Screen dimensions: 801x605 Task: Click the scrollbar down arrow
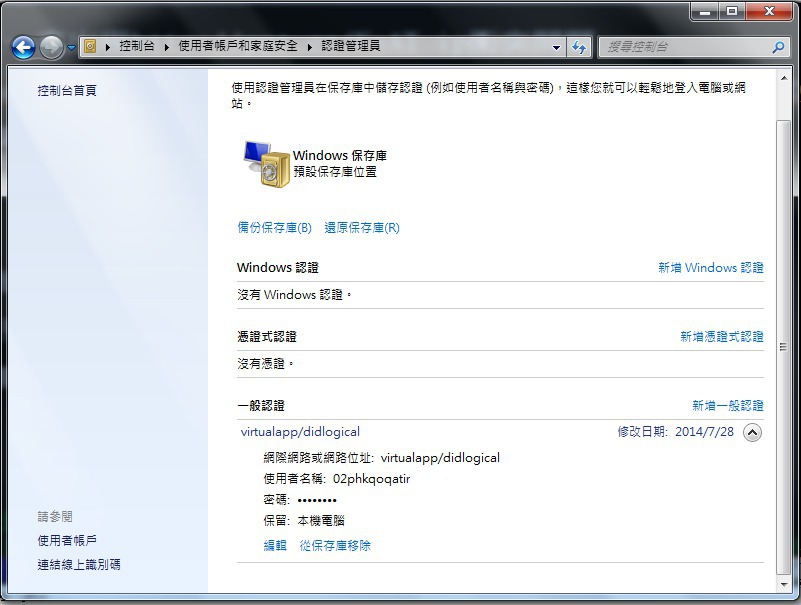coord(783,585)
